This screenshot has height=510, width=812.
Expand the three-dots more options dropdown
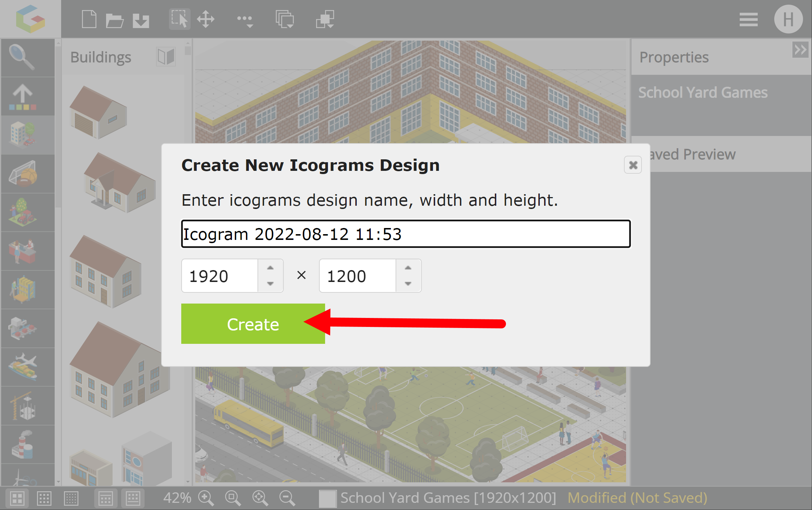click(x=245, y=20)
